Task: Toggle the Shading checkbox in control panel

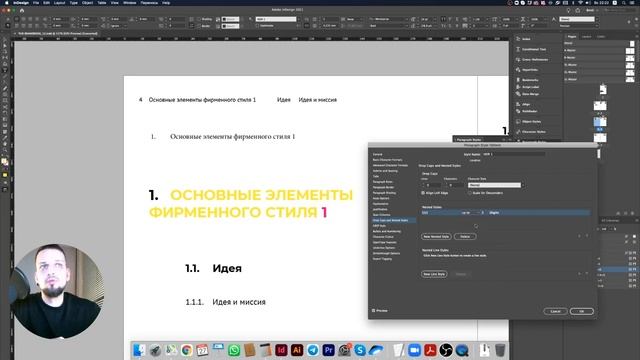Action: coord(199,19)
